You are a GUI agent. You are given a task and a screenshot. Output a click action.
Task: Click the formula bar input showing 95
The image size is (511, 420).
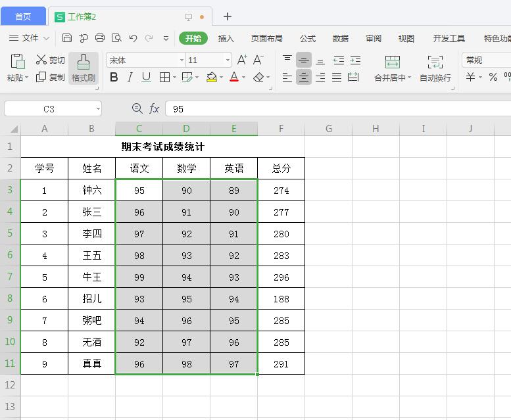click(x=338, y=108)
